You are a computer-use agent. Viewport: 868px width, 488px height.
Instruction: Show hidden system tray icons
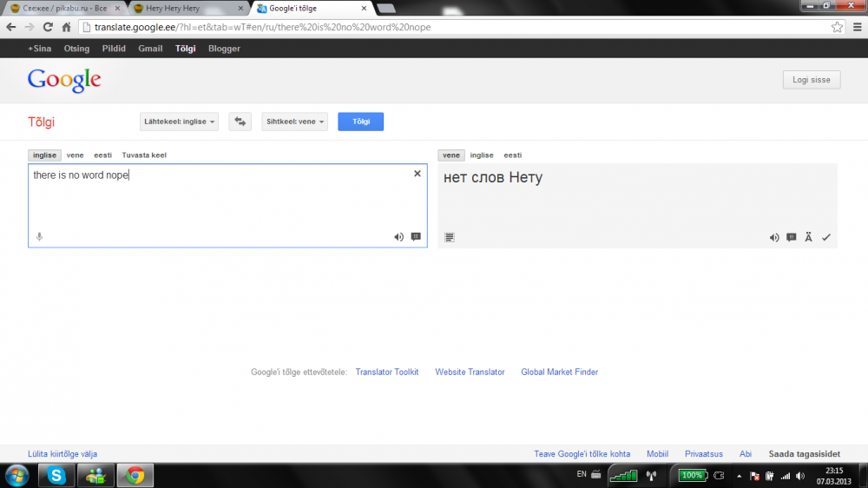(x=739, y=476)
